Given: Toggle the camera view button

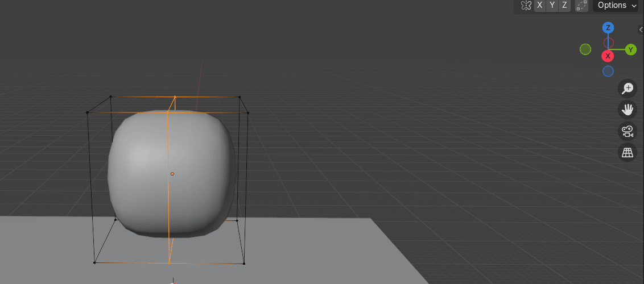Looking at the screenshot, I should coord(628,131).
